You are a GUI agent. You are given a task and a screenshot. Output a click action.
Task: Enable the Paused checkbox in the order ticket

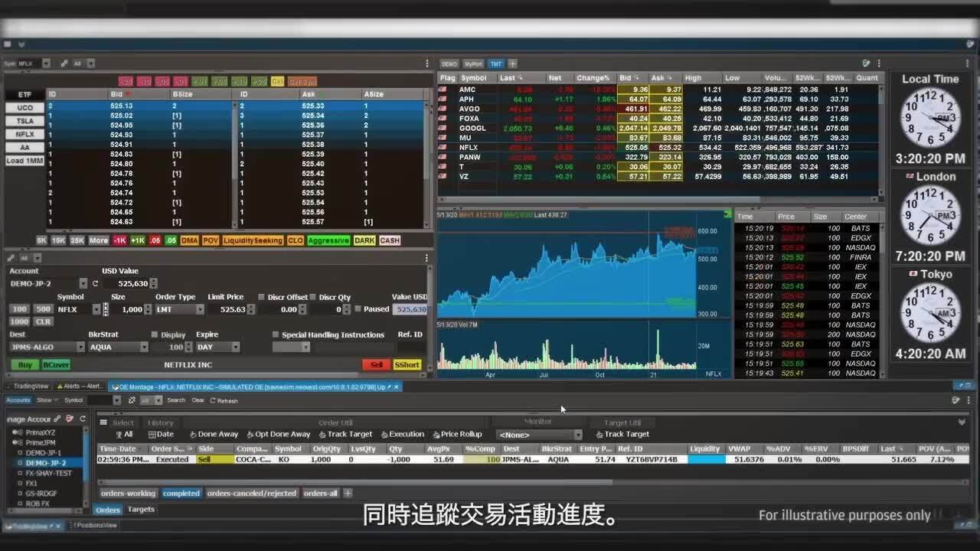358,308
